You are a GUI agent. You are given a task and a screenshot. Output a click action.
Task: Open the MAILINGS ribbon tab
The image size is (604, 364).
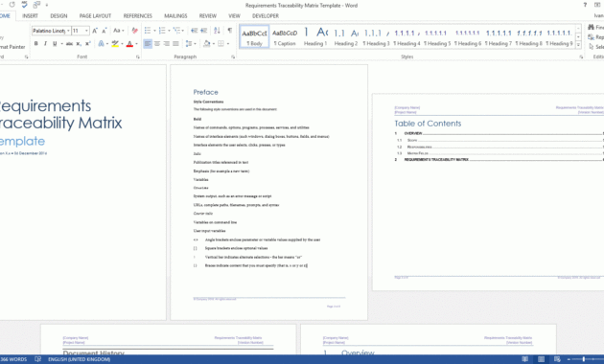[175, 15]
